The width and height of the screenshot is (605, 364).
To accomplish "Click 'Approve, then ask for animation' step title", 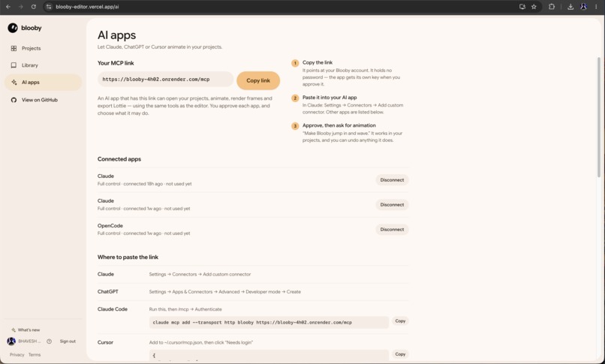I will click(339, 125).
